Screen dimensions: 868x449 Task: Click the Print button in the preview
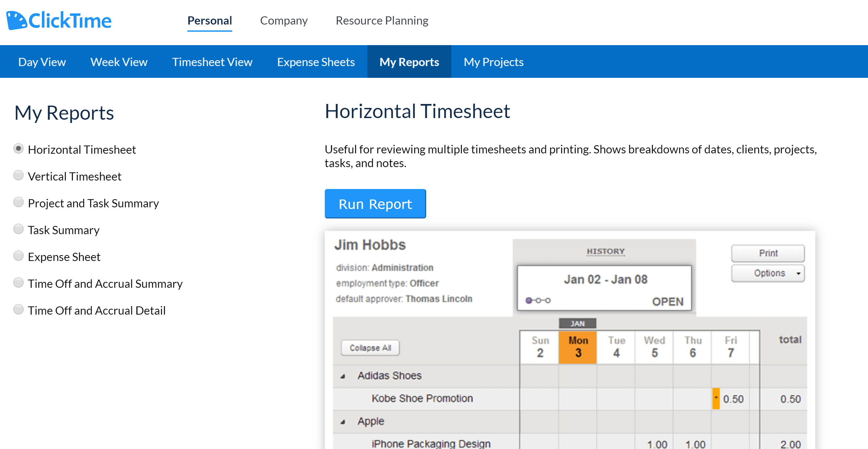click(767, 253)
